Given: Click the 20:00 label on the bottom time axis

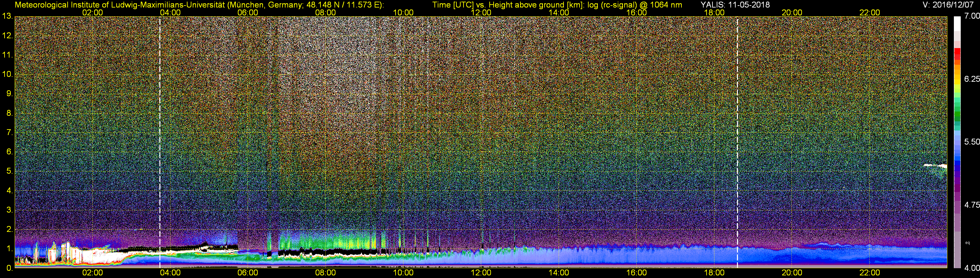Looking at the screenshot, I should (x=792, y=273).
